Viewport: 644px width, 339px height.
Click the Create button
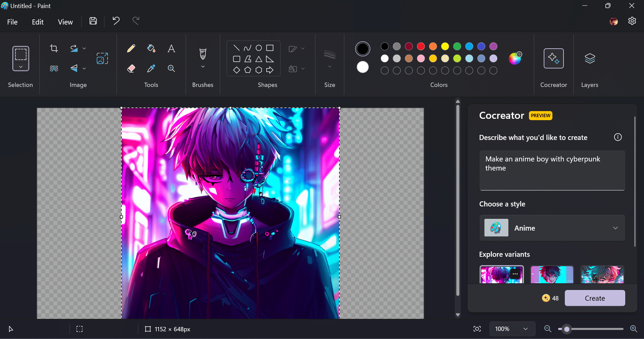coord(595,298)
